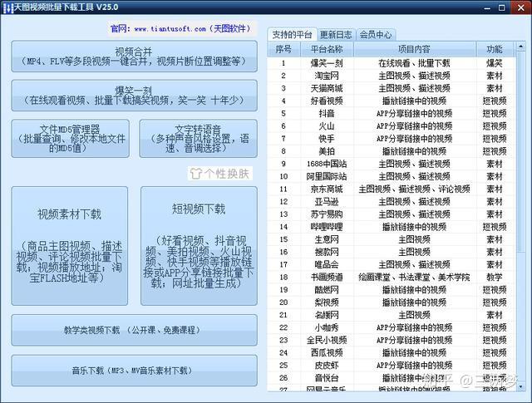Screen dimensions: 532x403
Task: Switch to 会员中心 tab
Action: pyautogui.click(x=376, y=35)
